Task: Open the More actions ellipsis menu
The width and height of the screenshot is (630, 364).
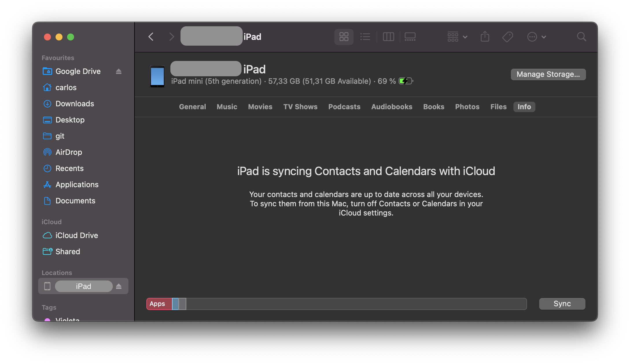Action: point(536,37)
